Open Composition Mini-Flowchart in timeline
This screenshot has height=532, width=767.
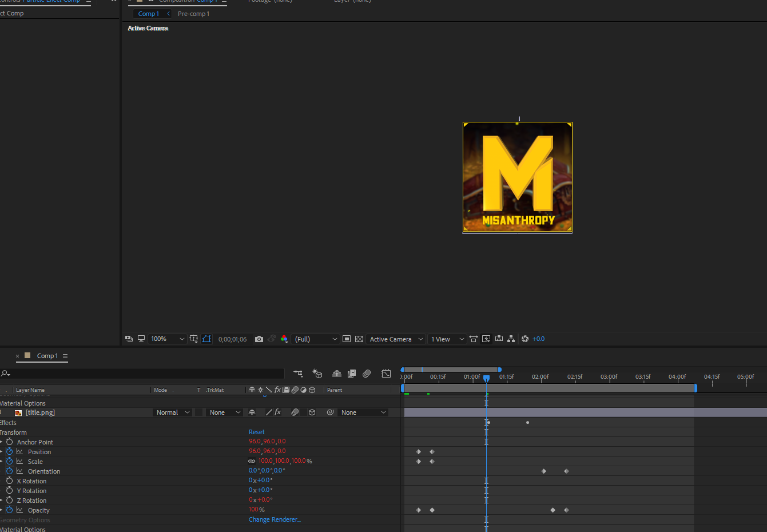(x=299, y=374)
